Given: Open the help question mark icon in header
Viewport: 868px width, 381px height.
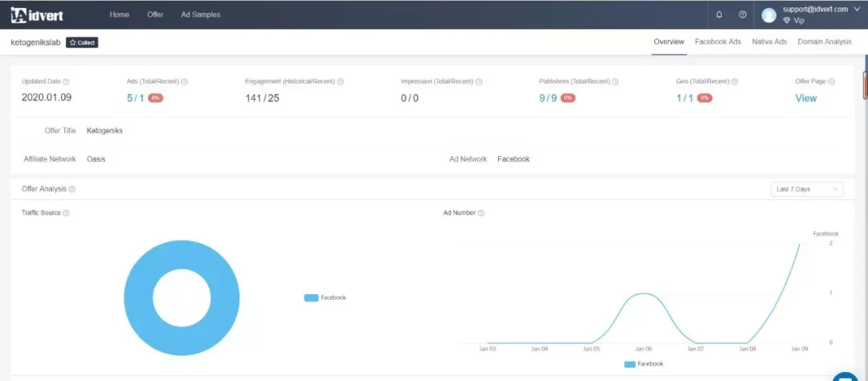Looking at the screenshot, I should tap(743, 15).
